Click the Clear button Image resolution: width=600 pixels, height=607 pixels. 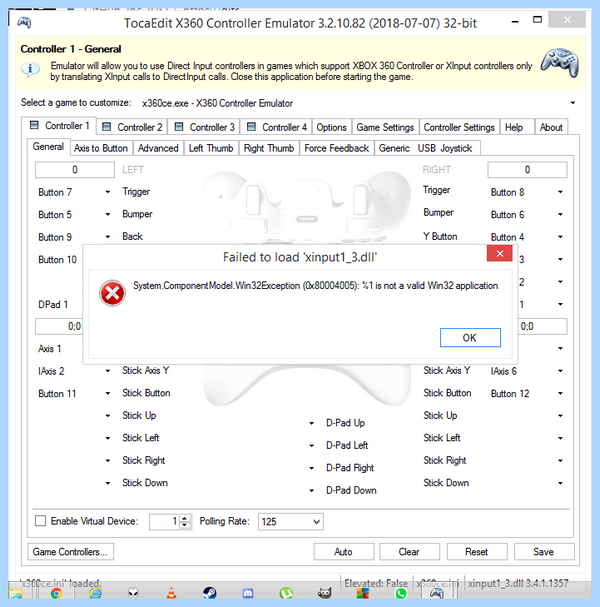point(410,552)
